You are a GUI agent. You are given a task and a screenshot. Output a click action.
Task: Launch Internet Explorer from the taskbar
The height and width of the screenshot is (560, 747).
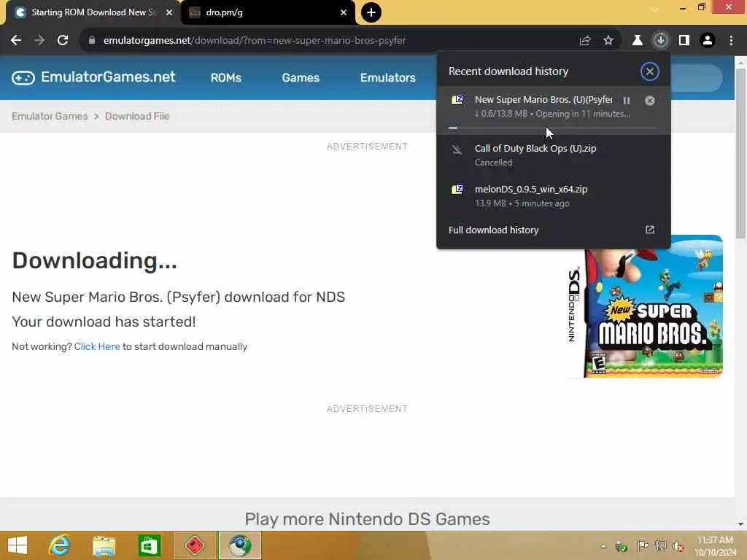point(59,545)
